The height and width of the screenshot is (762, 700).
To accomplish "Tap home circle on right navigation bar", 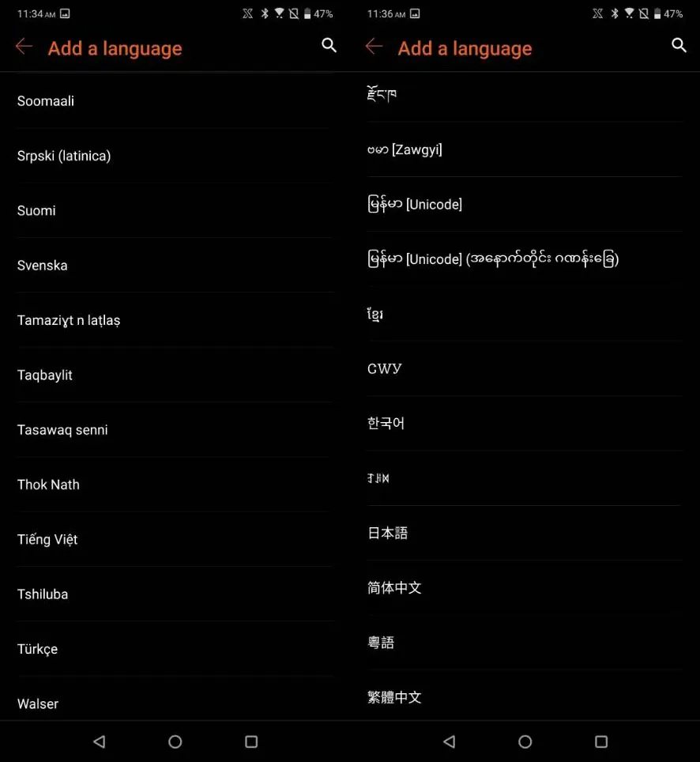I will coord(525,741).
